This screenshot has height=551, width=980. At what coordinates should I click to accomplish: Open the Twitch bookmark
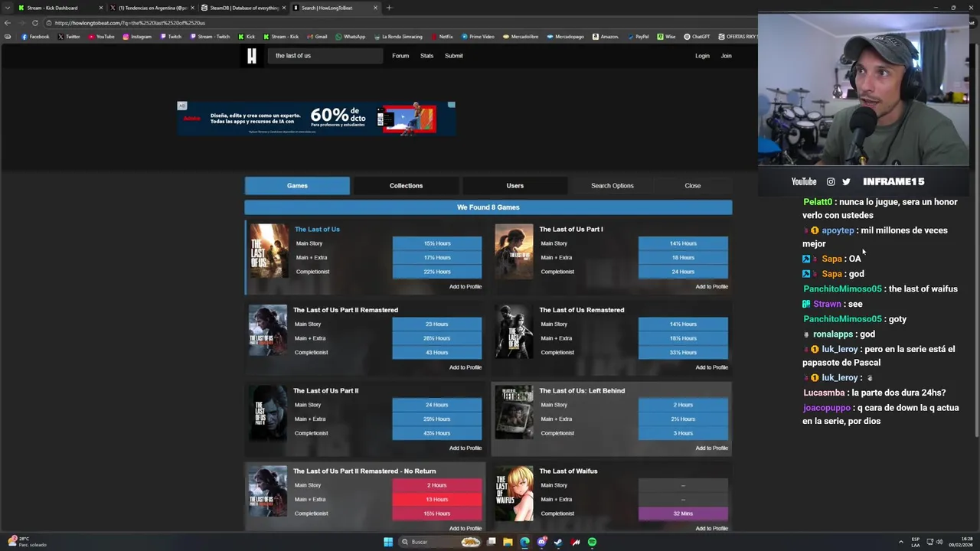pos(171,37)
